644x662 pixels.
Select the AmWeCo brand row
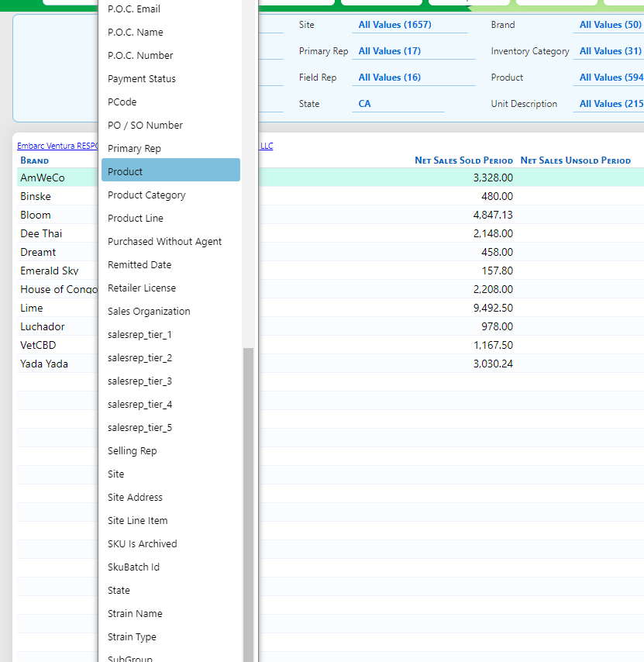43,178
